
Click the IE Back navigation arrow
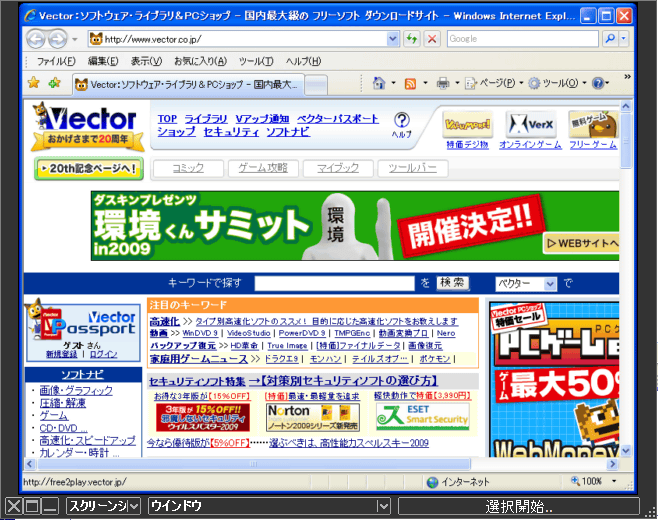pyautogui.click(x=36, y=39)
